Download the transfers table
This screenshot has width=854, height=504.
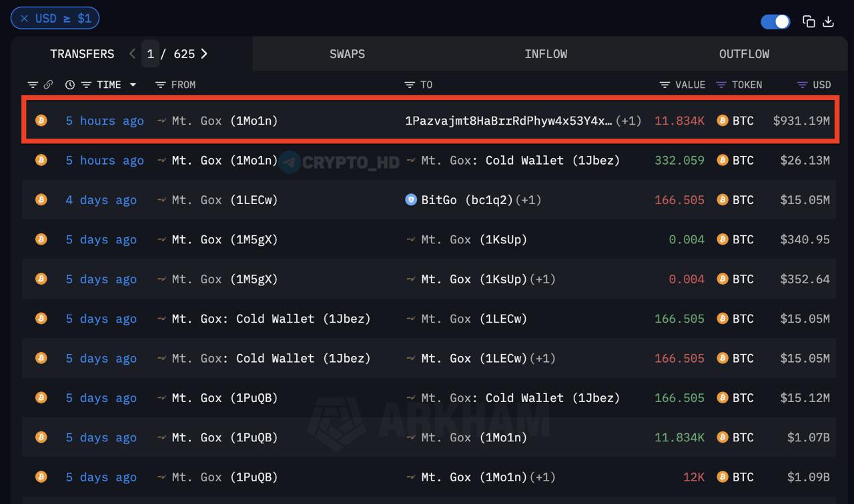(x=828, y=21)
